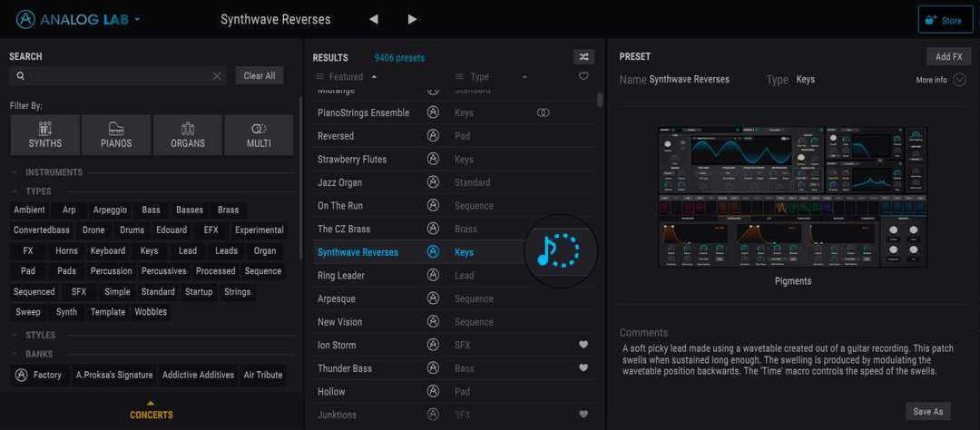This screenshot has height=430, width=980.
Task: Shuffle the results list
Action: [583, 57]
